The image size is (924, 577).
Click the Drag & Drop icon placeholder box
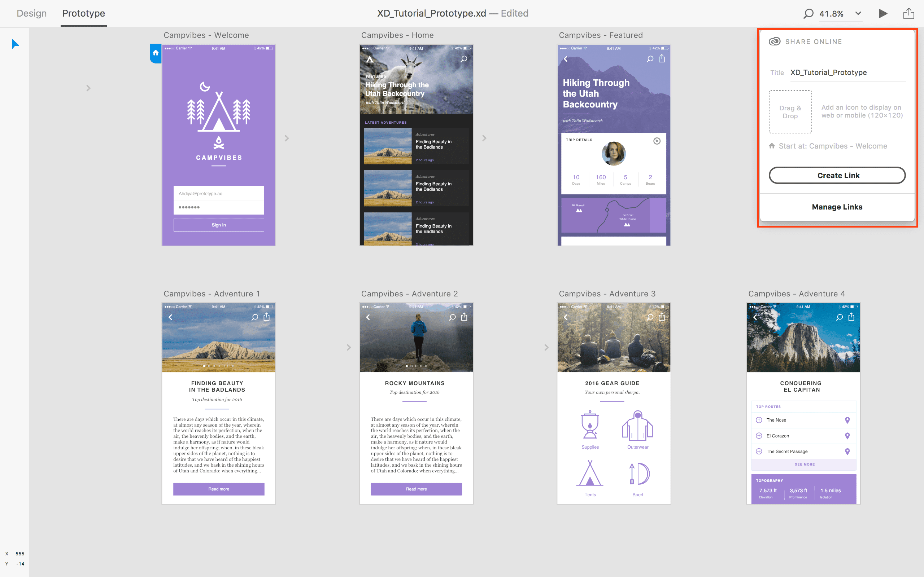[x=790, y=112]
